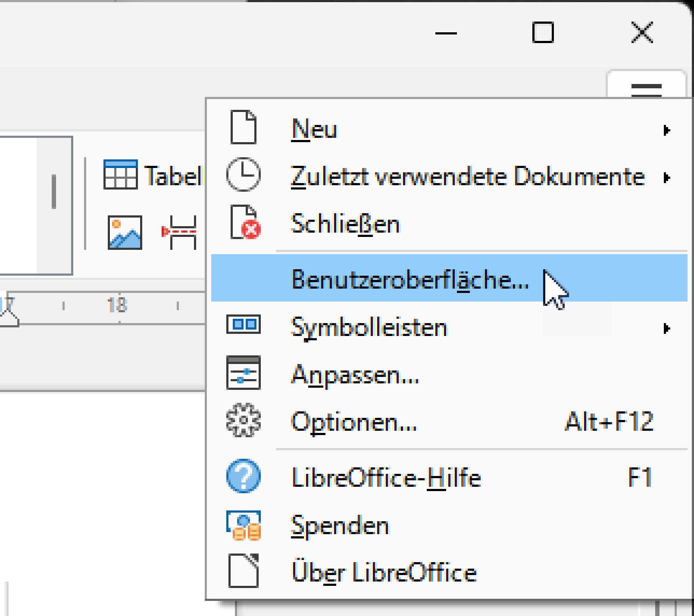Click the Über LibreOffice document icon

[x=244, y=571]
